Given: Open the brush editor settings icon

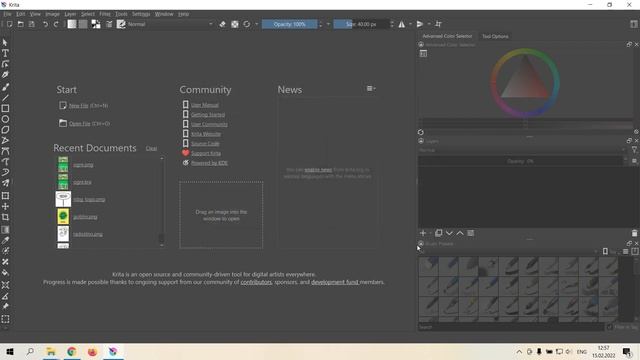Looking at the screenshot, I should coord(109,24).
